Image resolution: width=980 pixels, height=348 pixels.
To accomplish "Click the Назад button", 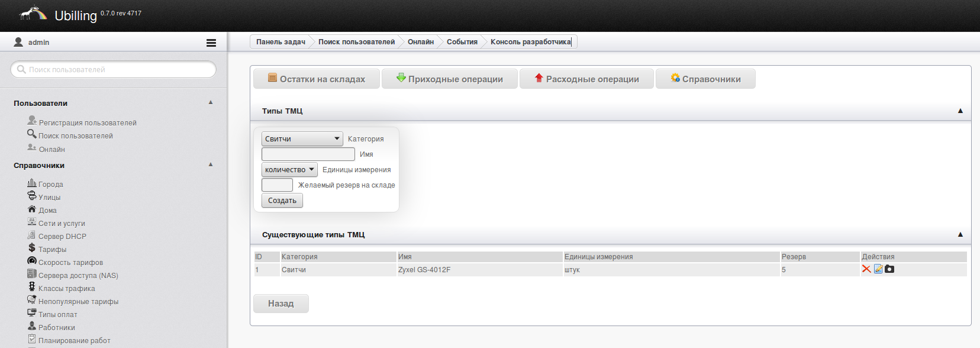I will tap(281, 304).
